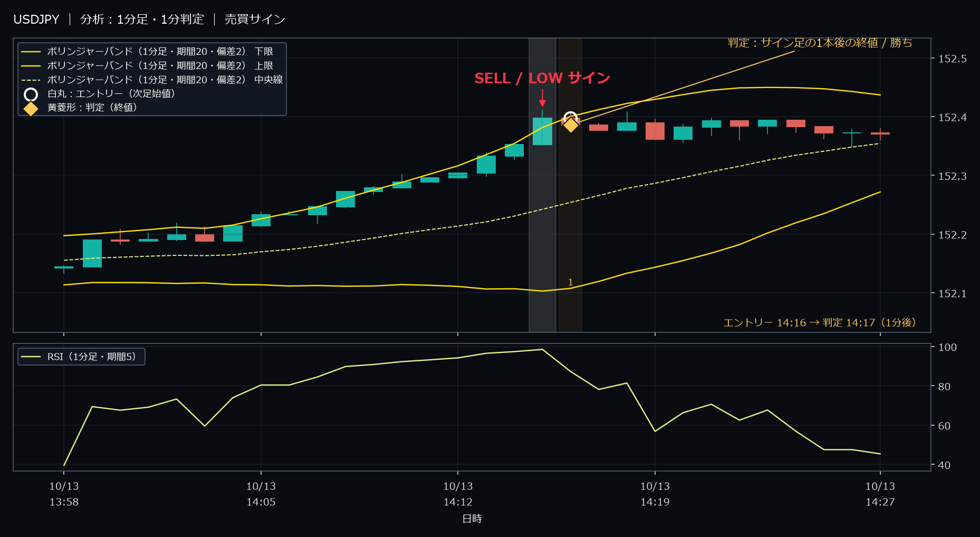Click the large red candle above the 14:19 tick
This screenshot has width=980, height=537.
[655, 131]
